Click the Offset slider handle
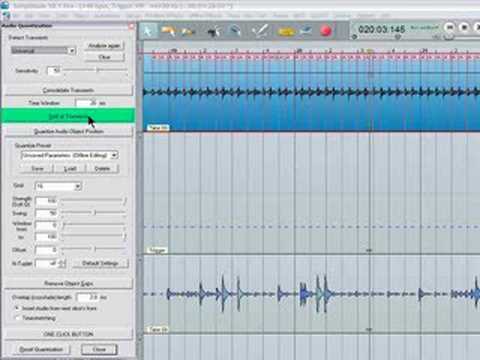This screenshot has width=480, height=360. (x=95, y=249)
